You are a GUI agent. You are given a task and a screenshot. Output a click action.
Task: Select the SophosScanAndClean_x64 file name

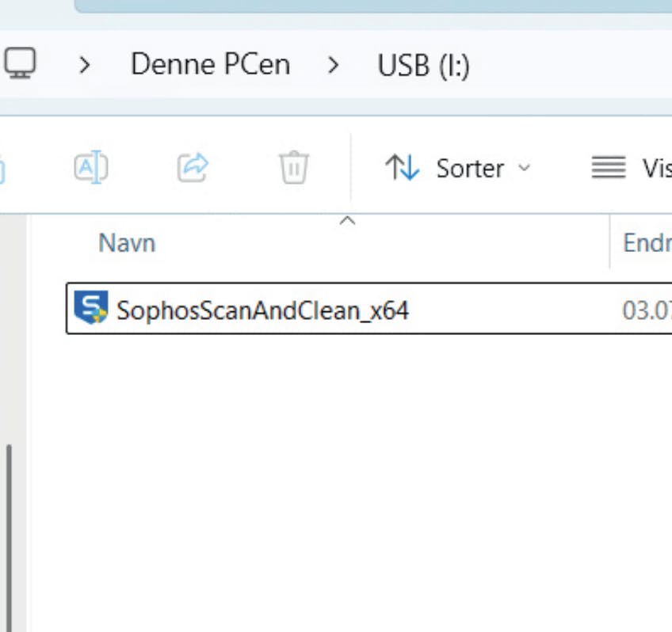pyautogui.click(x=262, y=310)
